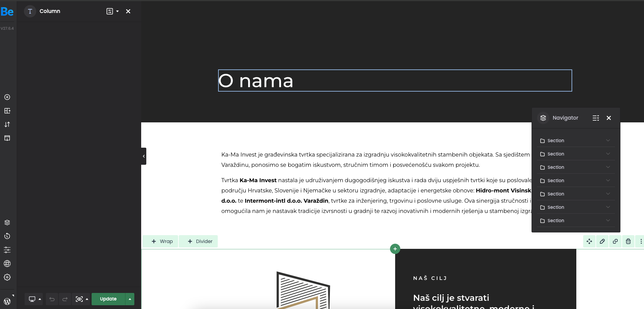The width and height of the screenshot is (644, 309).
Task: Click the export/import arrows icon
Action: click(7, 124)
